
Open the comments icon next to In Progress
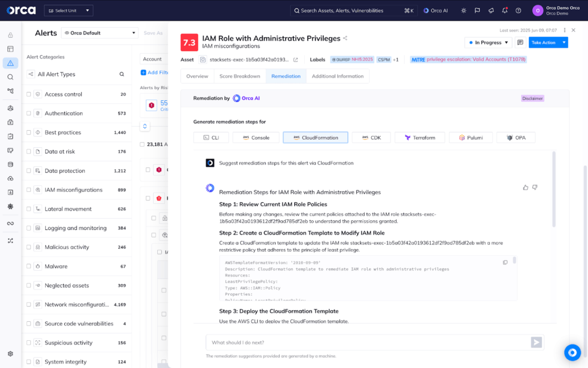[x=520, y=43]
